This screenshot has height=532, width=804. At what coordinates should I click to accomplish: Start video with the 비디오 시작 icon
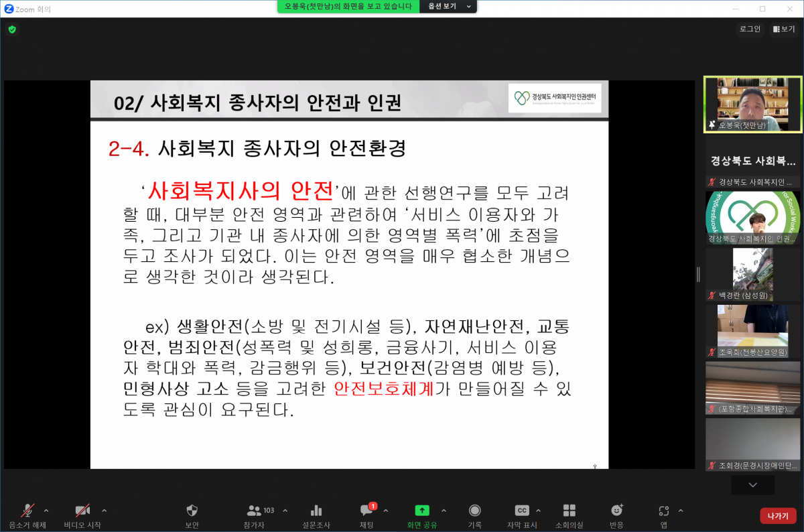pyautogui.click(x=82, y=511)
